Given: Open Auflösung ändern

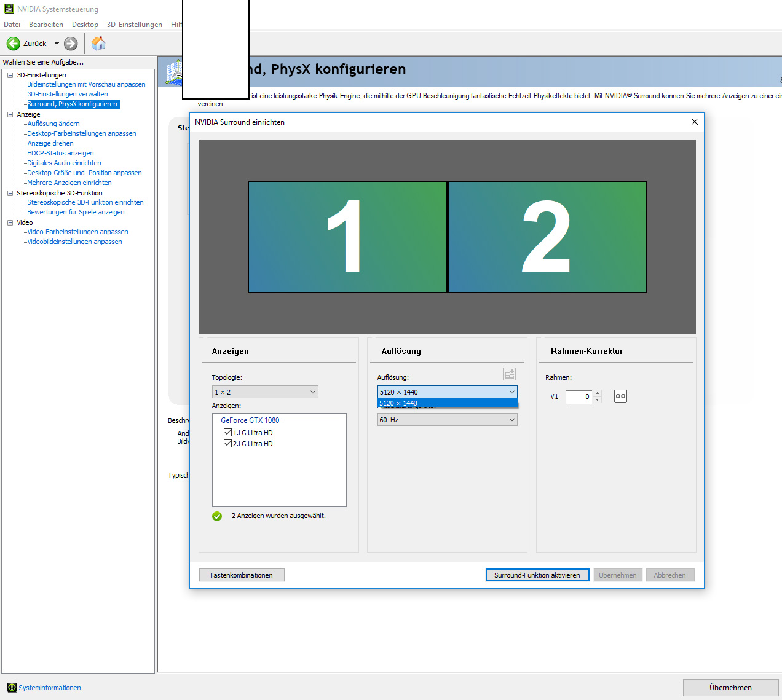Looking at the screenshot, I should pos(53,124).
